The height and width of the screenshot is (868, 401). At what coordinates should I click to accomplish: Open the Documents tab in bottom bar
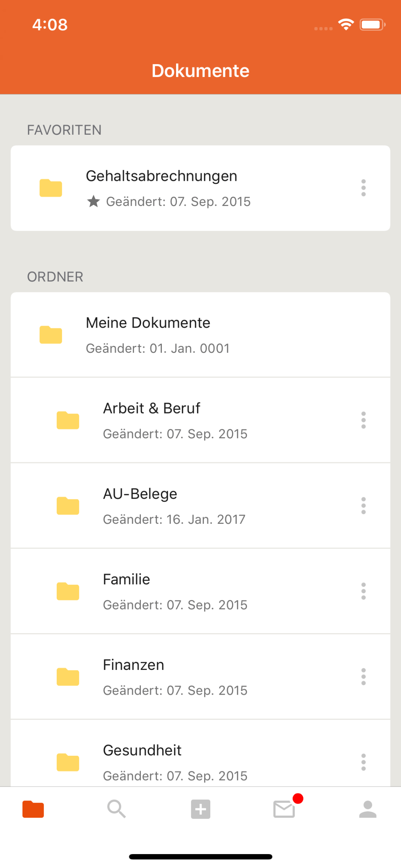[x=33, y=809]
